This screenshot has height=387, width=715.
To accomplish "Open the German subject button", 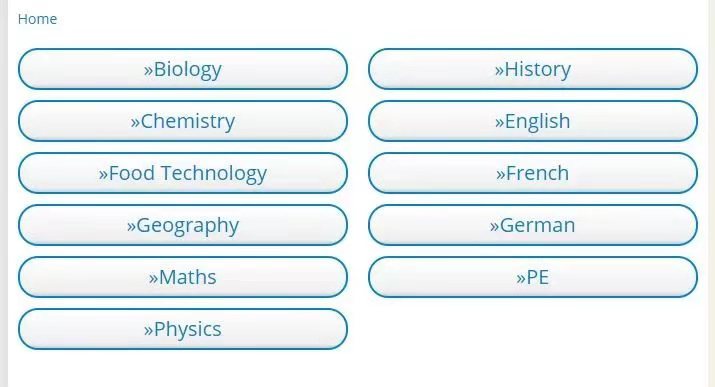I will tap(533, 225).
